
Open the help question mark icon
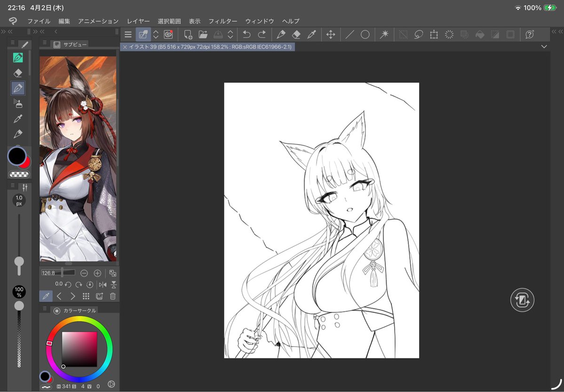pyautogui.click(x=530, y=34)
